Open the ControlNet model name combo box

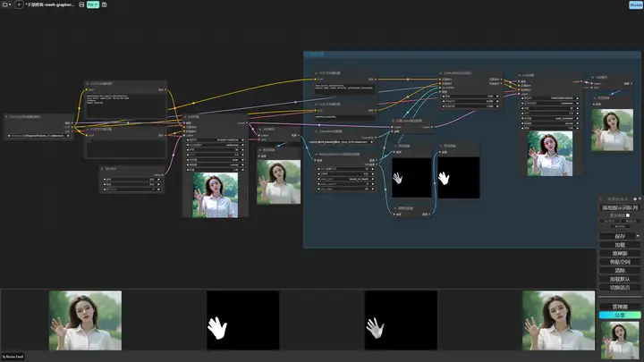342,142
